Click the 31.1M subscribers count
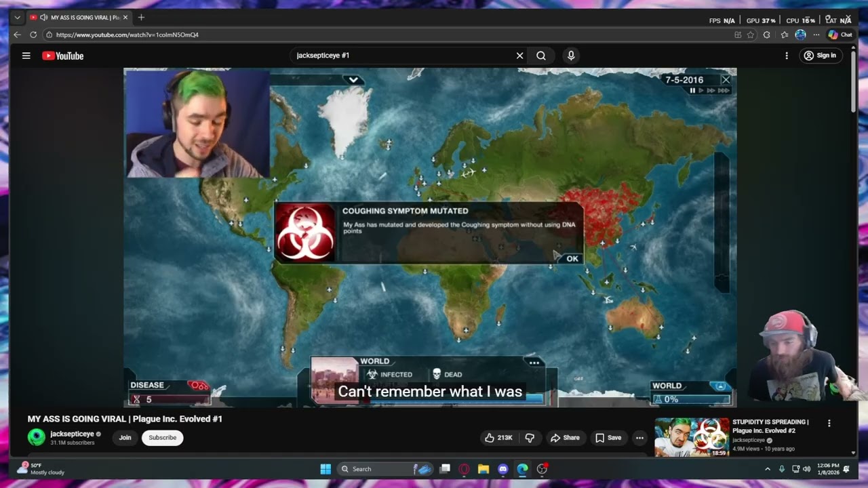Viewport: 868px width, 488px height. (x=72, y=443)
